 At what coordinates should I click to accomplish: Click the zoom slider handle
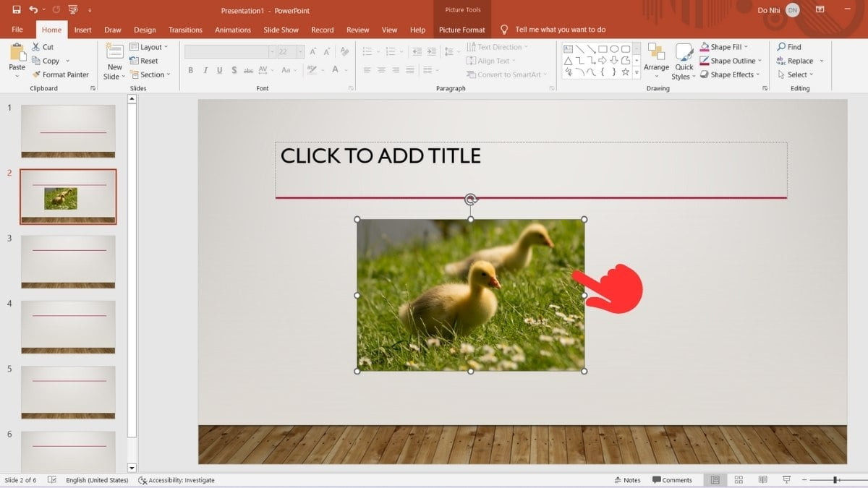tap(835, 480)
